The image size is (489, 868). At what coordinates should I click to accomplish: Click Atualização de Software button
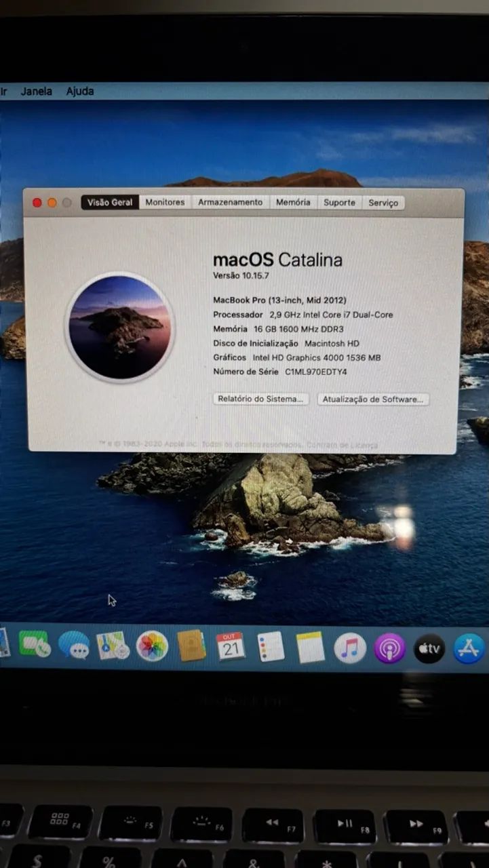(x=373, y=399)
